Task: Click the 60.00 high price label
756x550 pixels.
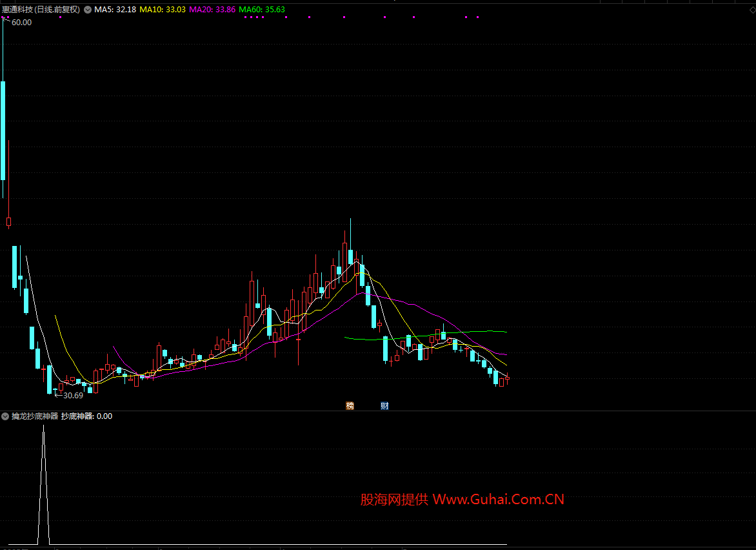Action: pos(22,23)
